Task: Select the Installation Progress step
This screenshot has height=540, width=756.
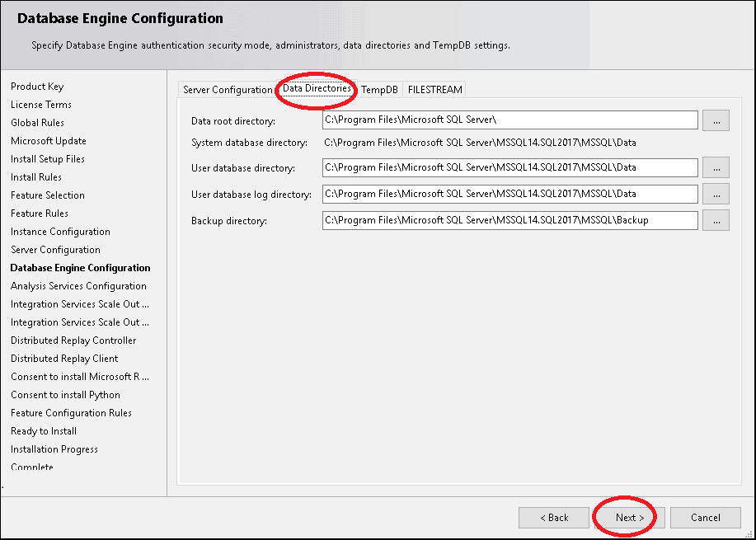Action: 54,449
